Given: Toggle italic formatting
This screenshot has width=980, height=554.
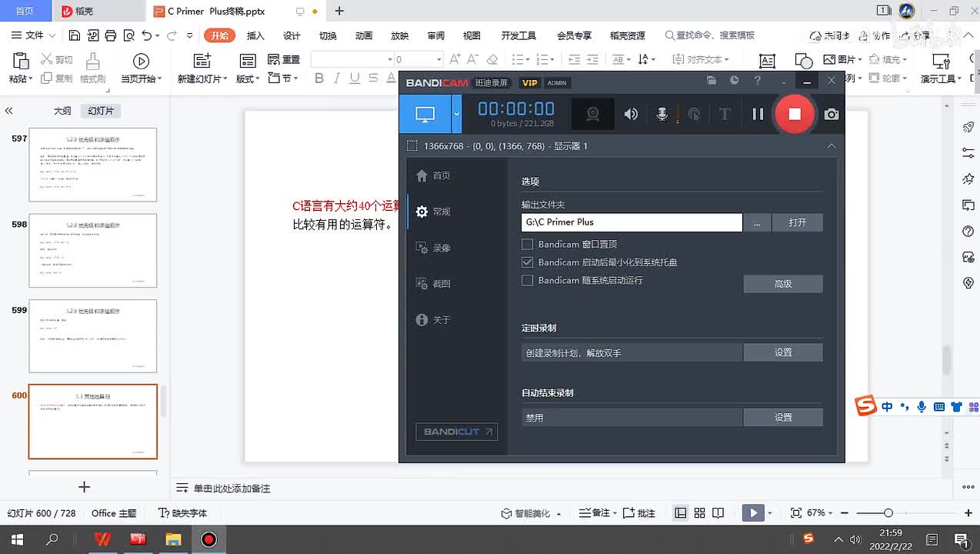Looking at the screenshot, I should point(337,78).
